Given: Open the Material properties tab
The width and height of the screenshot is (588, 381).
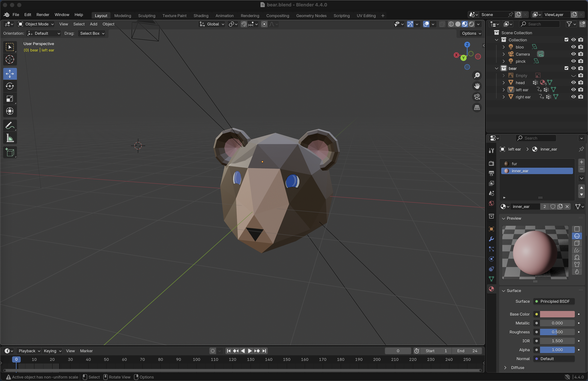Looking at the screenshot, I should pyautogui.click(x=491, y=289).
